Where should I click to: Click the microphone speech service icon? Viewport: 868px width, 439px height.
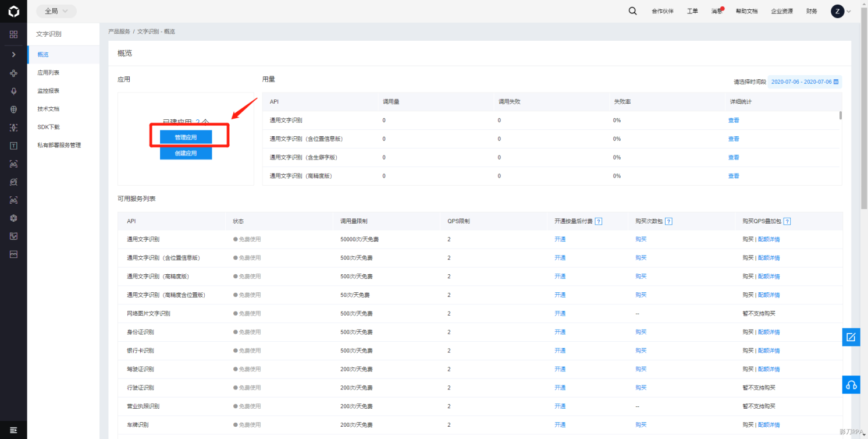[x=13, y=91]
